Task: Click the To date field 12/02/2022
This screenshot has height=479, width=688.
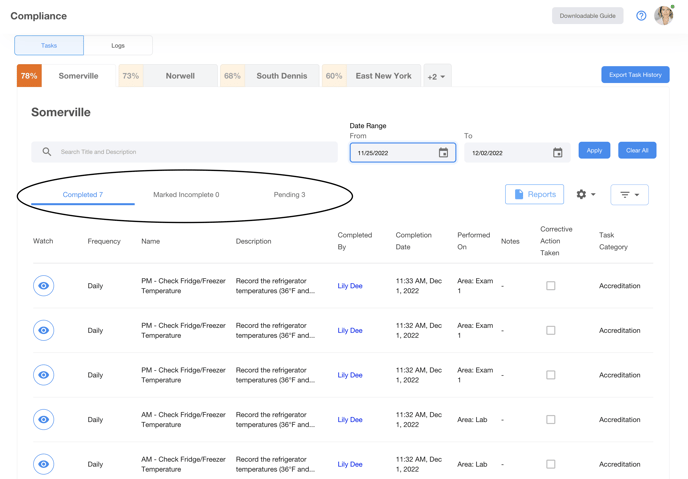Action: click(x=517, y=153)
